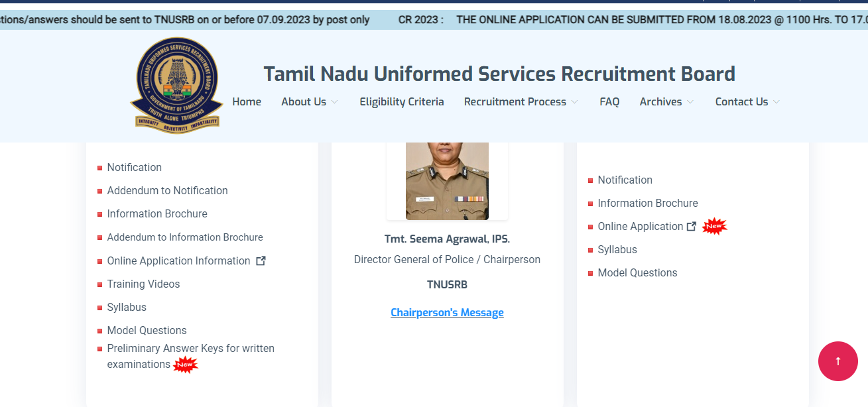Image resolution: width=868 pixels, height=407 pixels.
Task: Open the About Us menu
Action: click(304, 101)
